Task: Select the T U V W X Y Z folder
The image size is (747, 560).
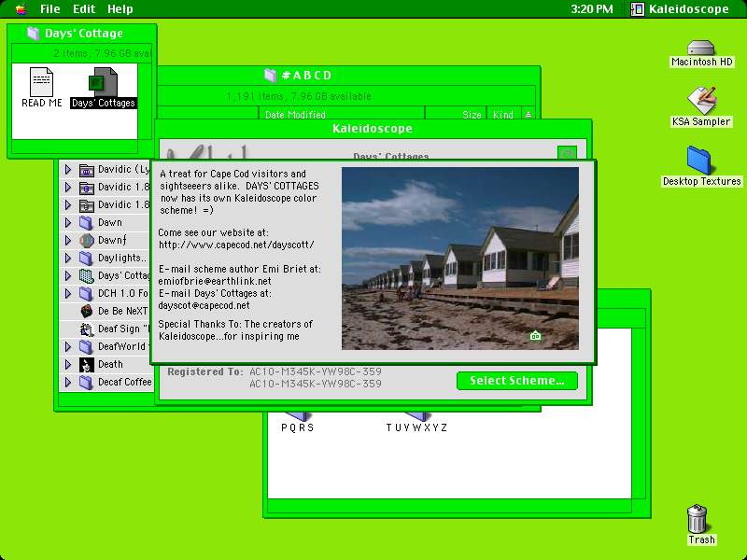Action: (x=416, y=423)
